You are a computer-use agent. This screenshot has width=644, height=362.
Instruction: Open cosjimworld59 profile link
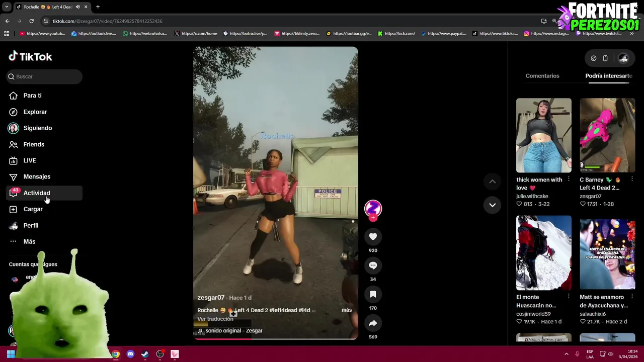[x=533, y=314]
